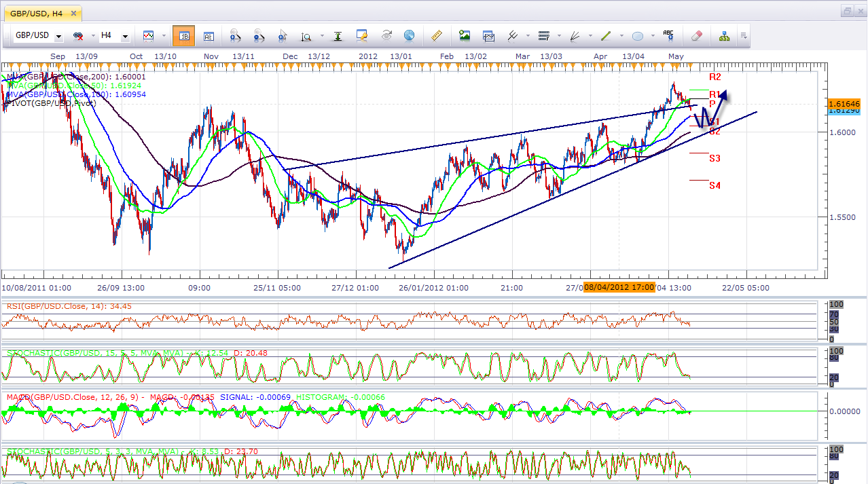
Task: Click the blue globe radar icon
Action: (x=409, y=35)
